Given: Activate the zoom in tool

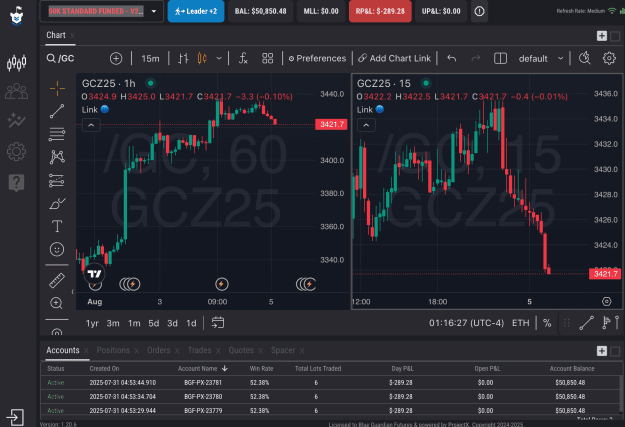Looking at the screenshot, I should pyautogui.click(x=57, y=303).
